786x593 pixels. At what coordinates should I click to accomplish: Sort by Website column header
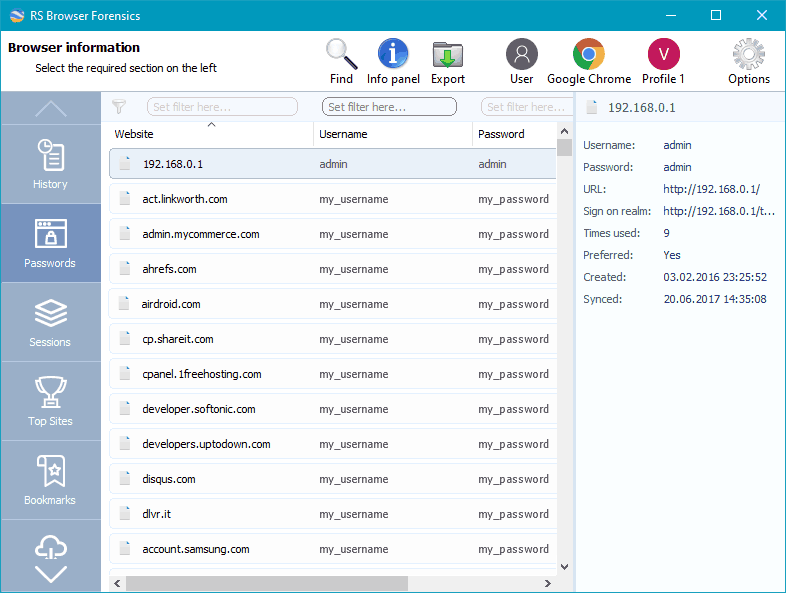[x=211, y=134]
